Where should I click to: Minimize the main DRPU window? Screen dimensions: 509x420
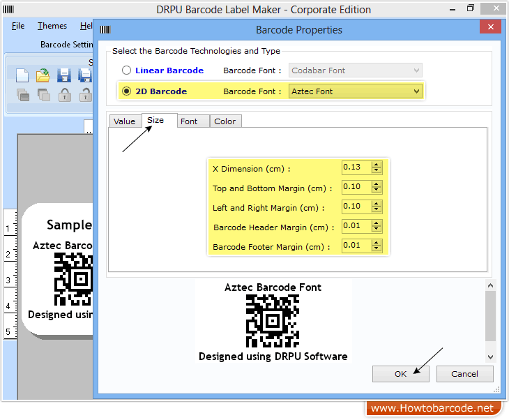[x=453, y=10]
